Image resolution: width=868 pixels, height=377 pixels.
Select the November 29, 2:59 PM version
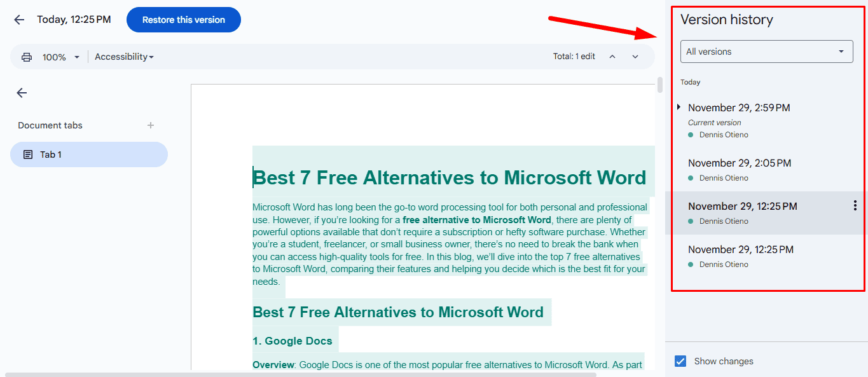pos(739,108)
